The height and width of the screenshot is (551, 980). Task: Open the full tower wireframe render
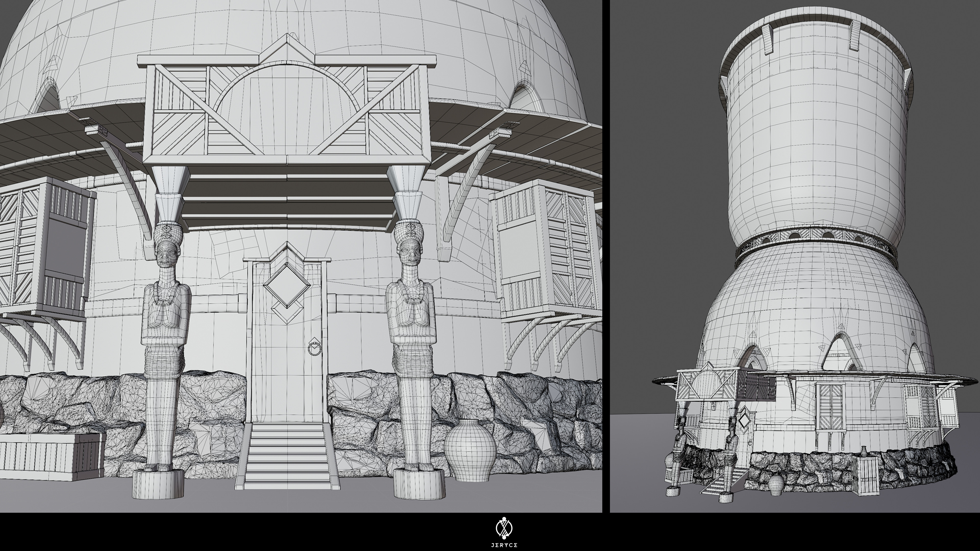[795, 256]
